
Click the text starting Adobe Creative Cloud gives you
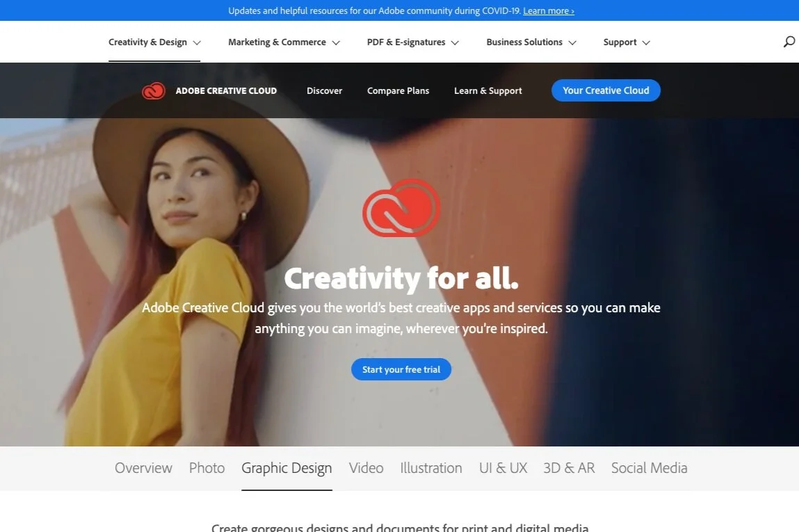click(x=401, y=318)
